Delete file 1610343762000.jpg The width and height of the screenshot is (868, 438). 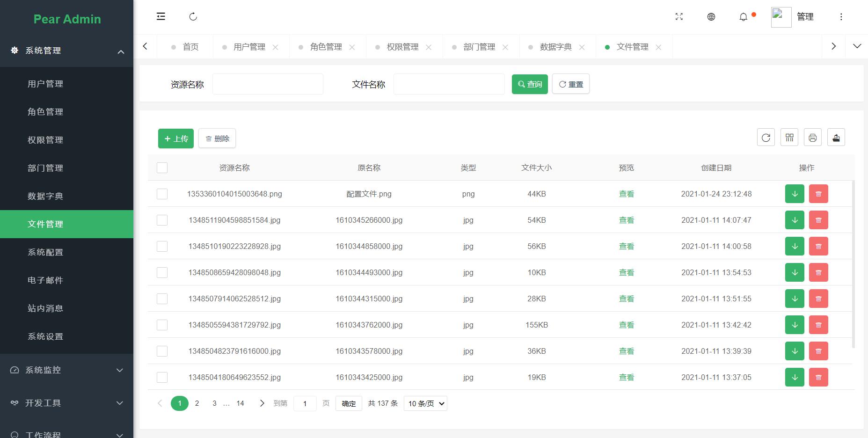coord(818,325)
